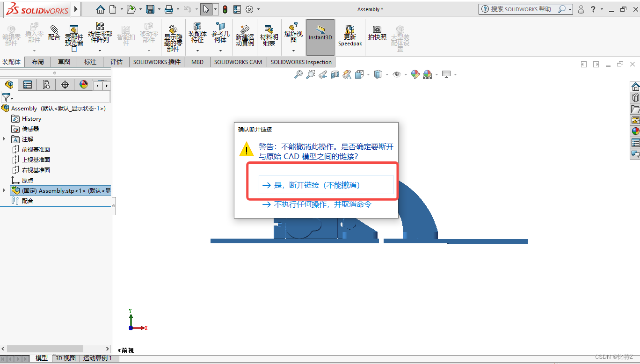Confirm 是，断开链接 (不能撤消)

click(x=326, y=185)
